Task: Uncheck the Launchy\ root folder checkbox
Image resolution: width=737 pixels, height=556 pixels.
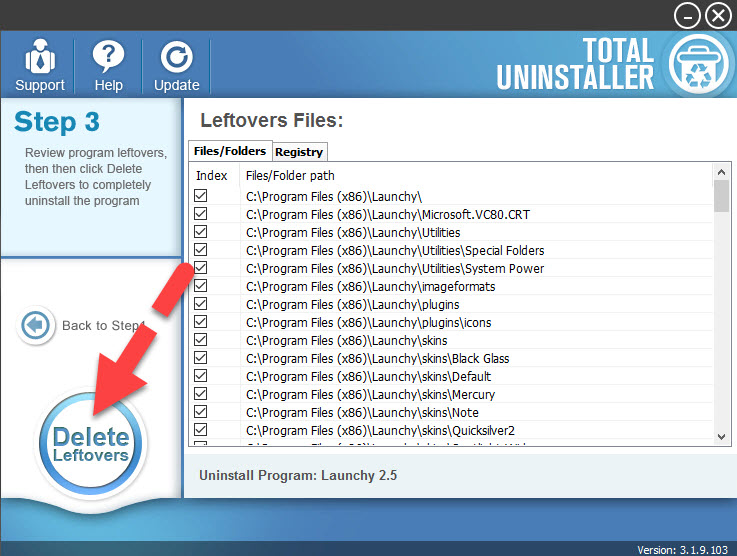Action: pos(201,196)
